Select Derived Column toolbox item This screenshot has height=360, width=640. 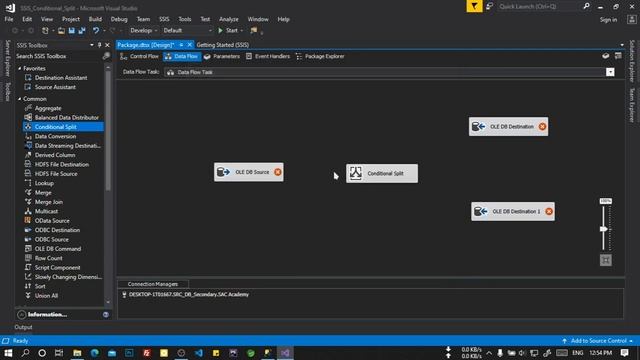click(55, 155)
